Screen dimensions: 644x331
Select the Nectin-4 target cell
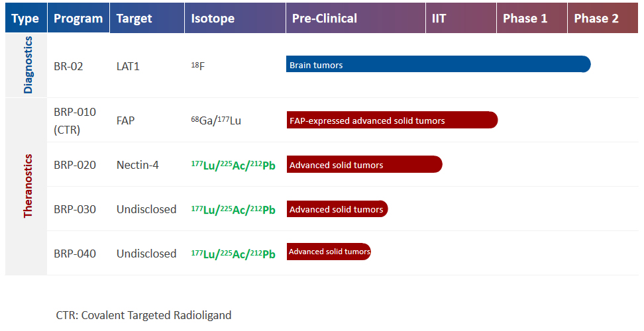(138, 165)
